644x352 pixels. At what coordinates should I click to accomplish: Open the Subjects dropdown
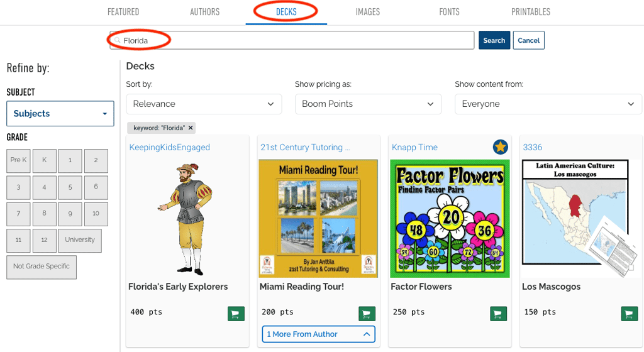click(60, 114)
